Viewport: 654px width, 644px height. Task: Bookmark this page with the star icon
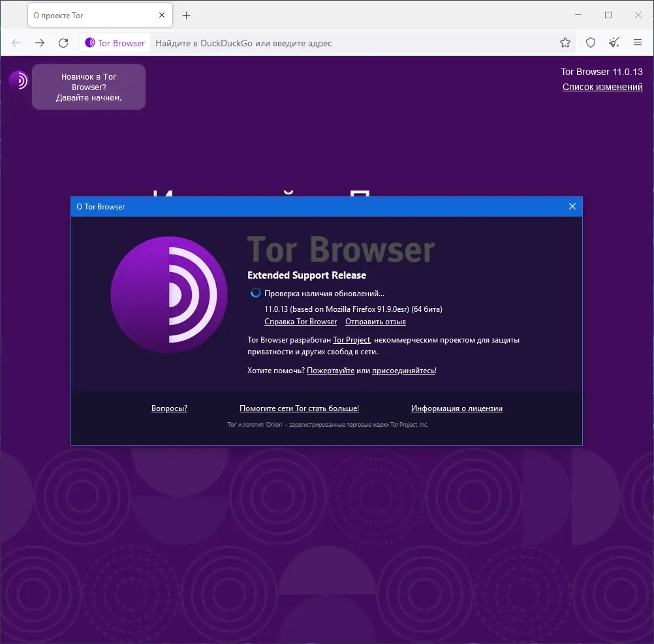[x=565, y=42]
